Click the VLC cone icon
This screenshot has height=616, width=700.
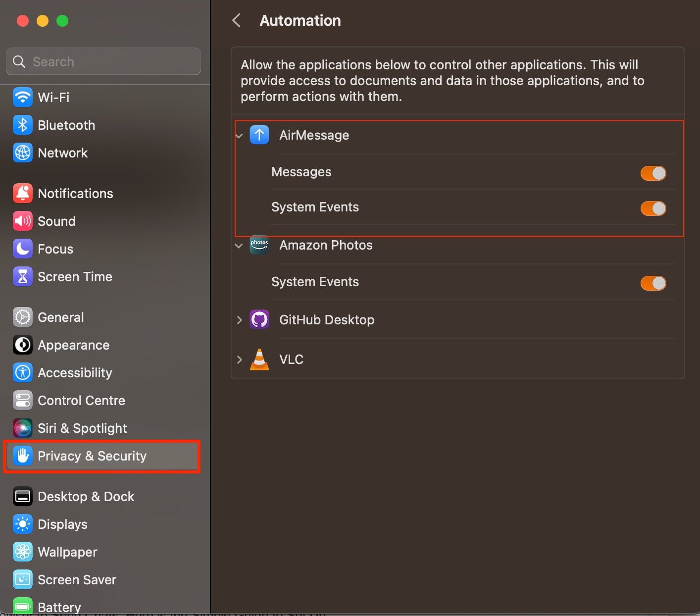coord(259,359)
